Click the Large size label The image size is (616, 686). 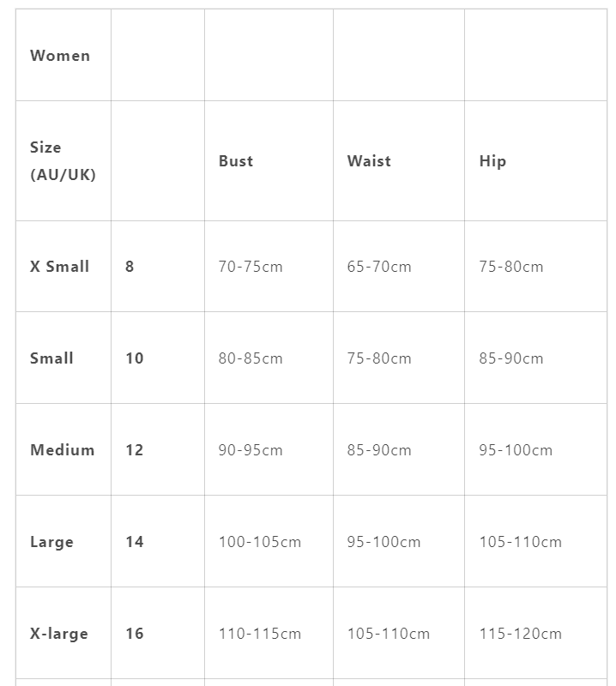pyautogui.click(x=51, y=542)
